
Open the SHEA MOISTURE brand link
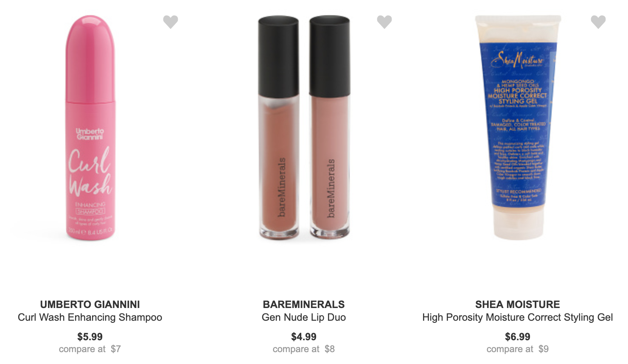[518, 305]
